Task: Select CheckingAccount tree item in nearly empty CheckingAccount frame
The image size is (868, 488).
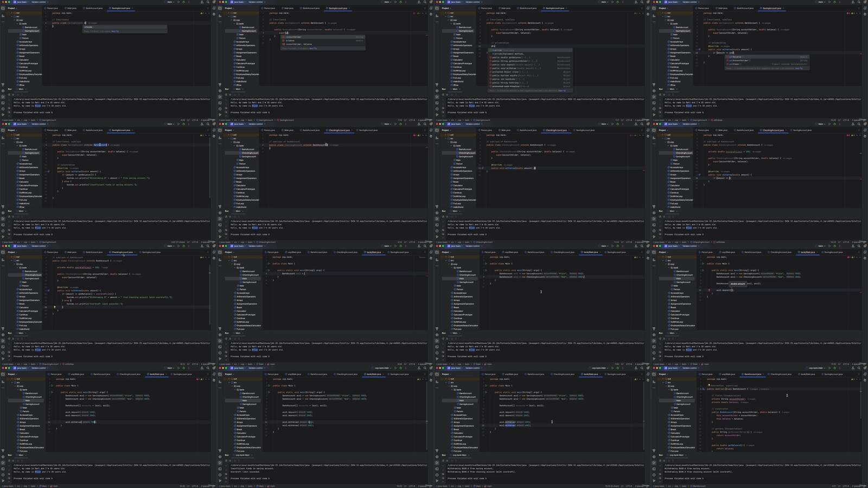Action: (248, 153)
